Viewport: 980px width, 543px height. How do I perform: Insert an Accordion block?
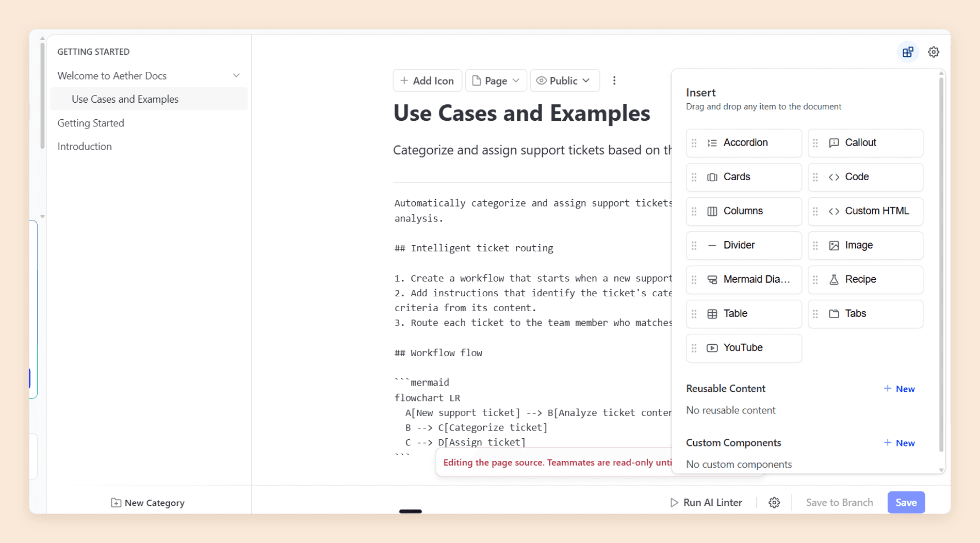point(744,143)
